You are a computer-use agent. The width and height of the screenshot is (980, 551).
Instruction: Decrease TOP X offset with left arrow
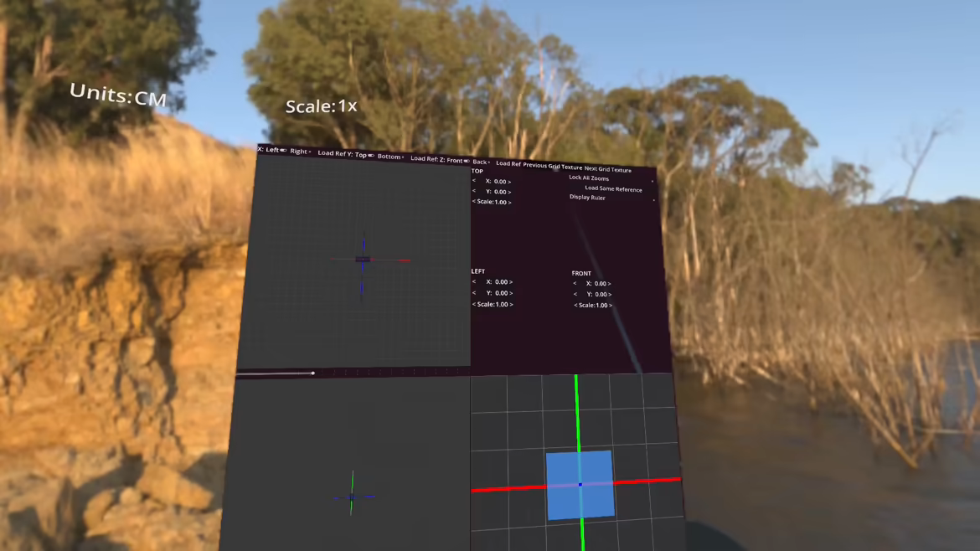pyautogui.click(x=474, y=181)
